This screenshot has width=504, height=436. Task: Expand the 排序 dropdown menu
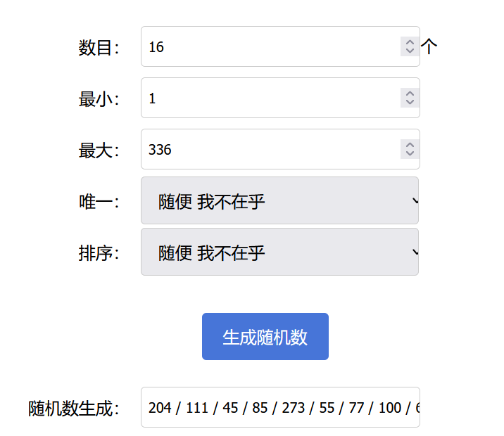[x=279, y=252]
